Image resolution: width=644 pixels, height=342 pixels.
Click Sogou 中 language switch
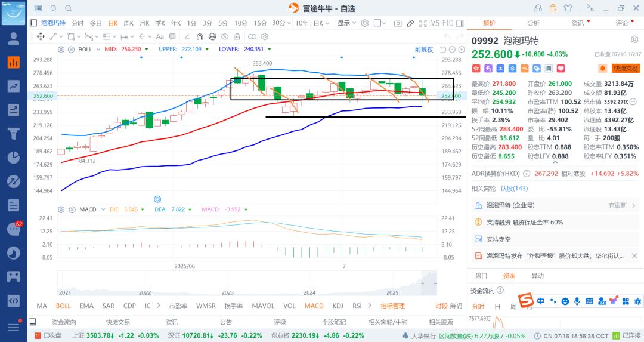(x=541, y=301)
